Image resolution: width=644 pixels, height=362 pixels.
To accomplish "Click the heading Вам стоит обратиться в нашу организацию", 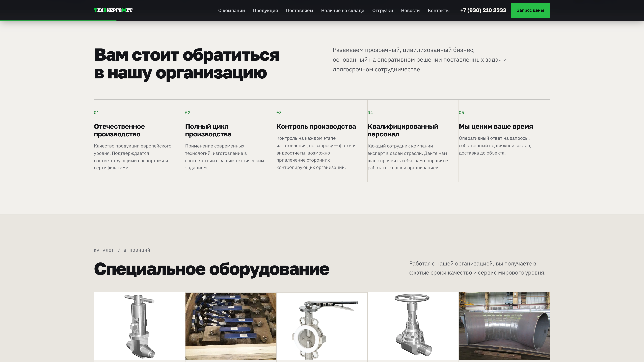I will point(186,64).
